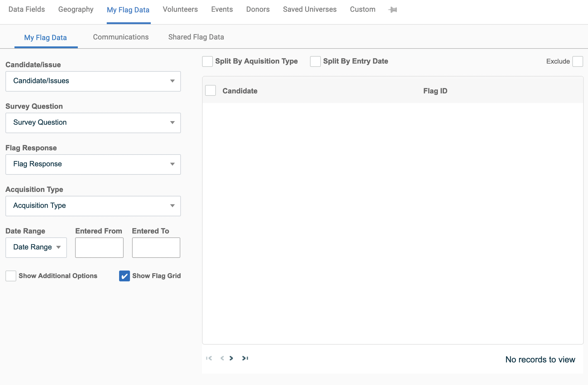Jump to last page of the grid
Screen dimensions: 588x385
point(245,358)
